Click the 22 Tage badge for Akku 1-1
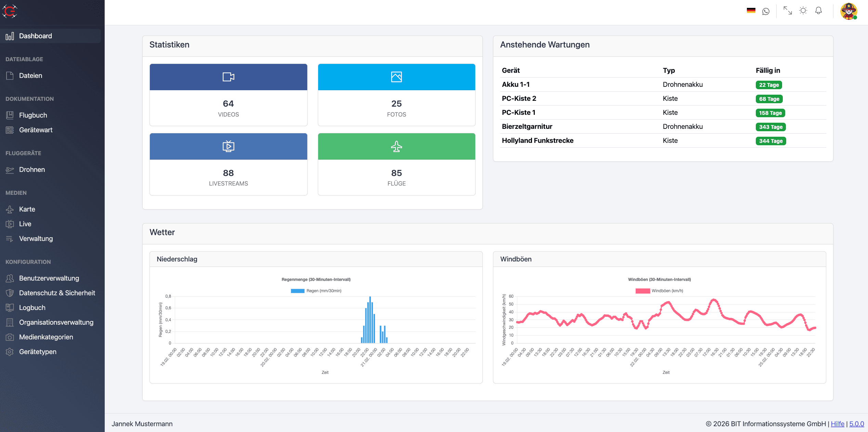868x432 pixels. (x=768, y=85)
